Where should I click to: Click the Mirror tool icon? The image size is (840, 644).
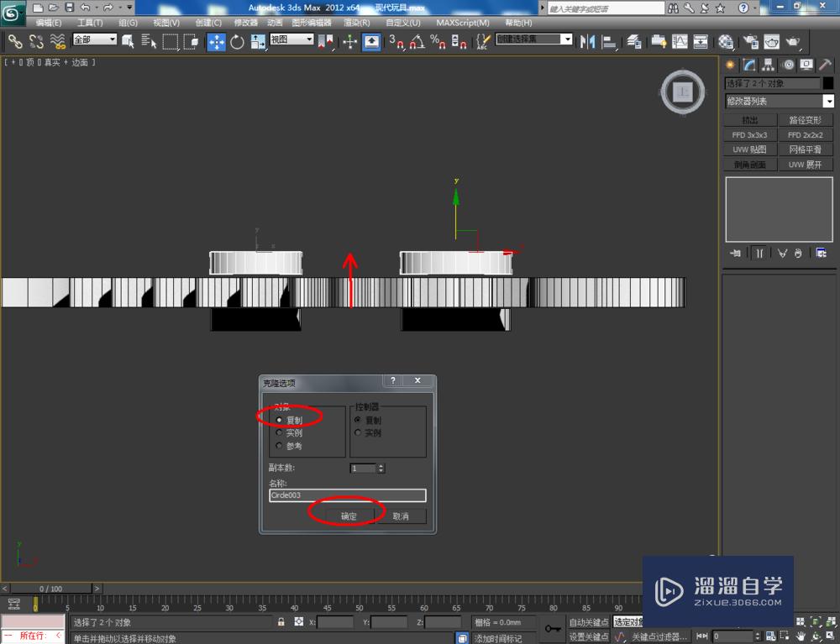pyautogui.click(x=588, y=41)
